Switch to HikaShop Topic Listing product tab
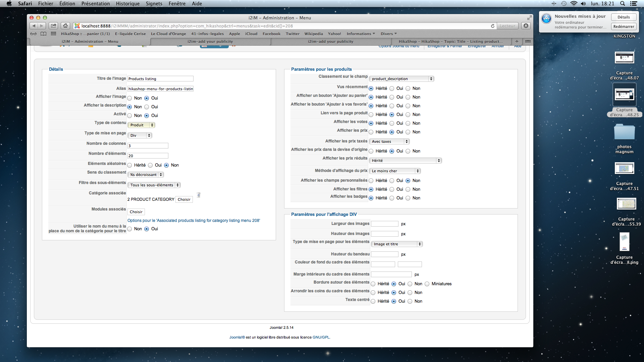The width and height of the screenshot is (644, 362). [450, 42]
